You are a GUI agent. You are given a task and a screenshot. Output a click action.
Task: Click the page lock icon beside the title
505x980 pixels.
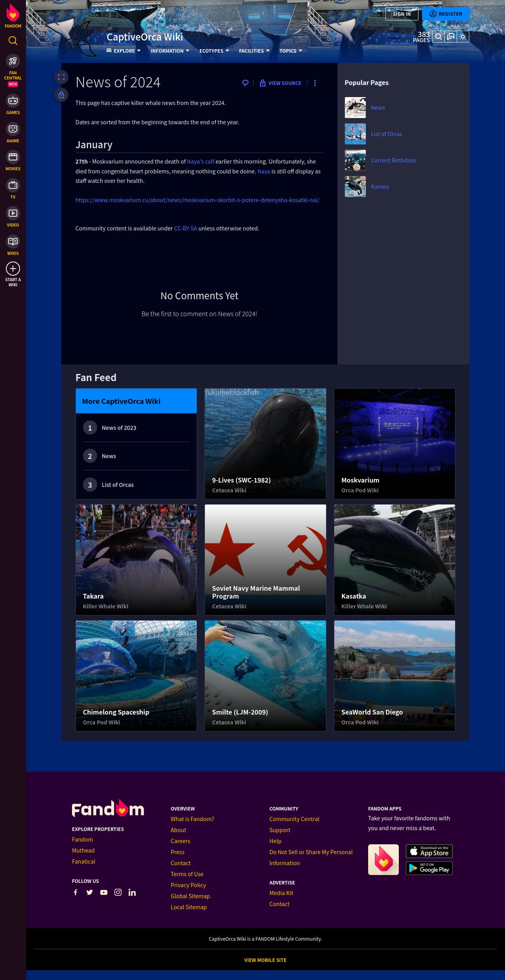point(61,95)
